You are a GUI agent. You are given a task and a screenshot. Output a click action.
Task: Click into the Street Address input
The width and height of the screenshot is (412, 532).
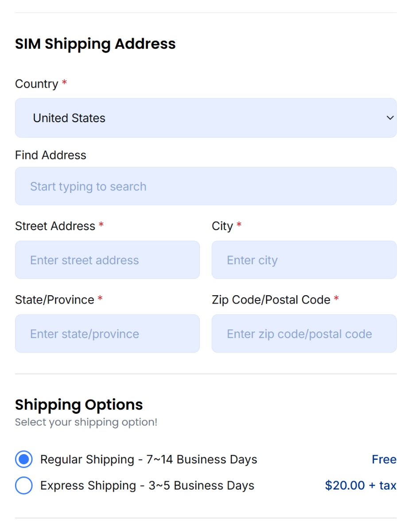[x=107, y=260]
